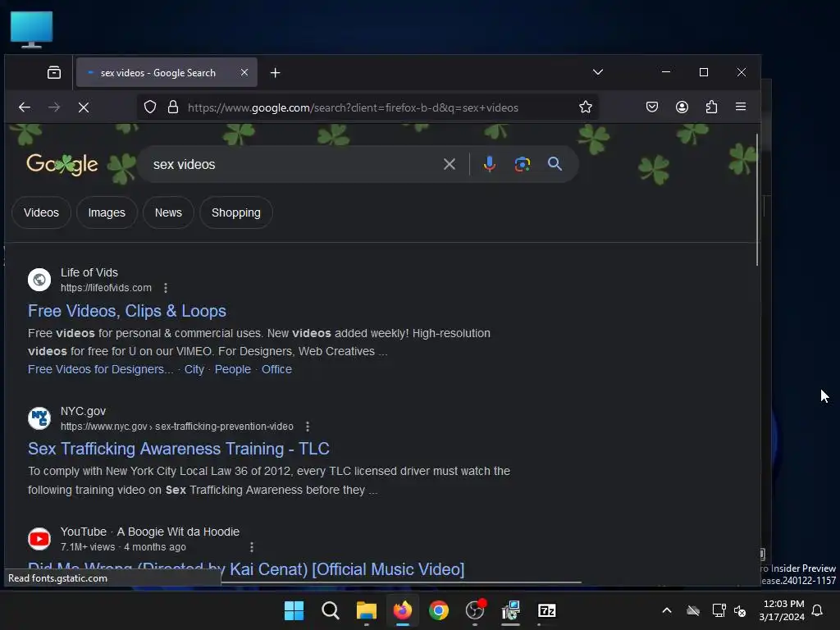Open more options for NYC.gov result
The width and height of the screenshot is (840, 630).
click(x=307, y=427)
